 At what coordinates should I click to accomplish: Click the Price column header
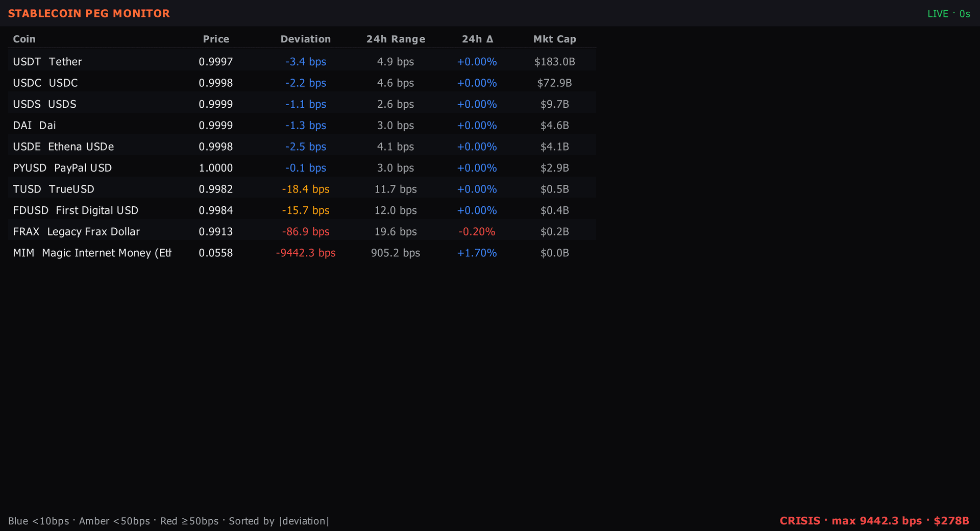[x=216, y=39]
